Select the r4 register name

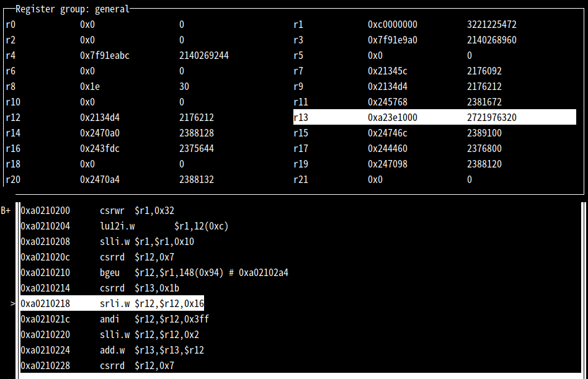point(11,56)
